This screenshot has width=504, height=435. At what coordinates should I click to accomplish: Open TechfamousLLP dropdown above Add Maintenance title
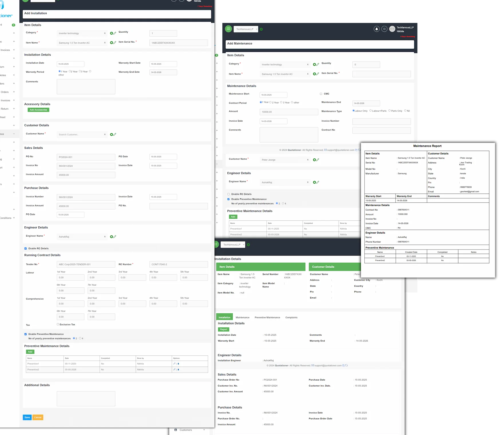[x=246, y=29]
